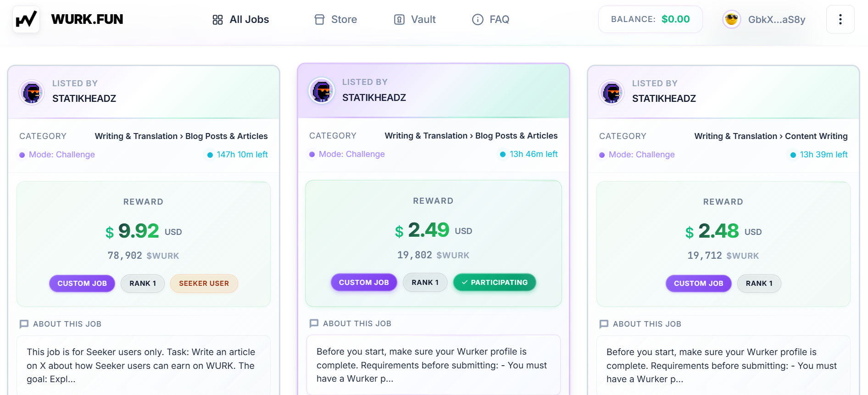Click the All Jobs grid icon

[x=217, y=20]
